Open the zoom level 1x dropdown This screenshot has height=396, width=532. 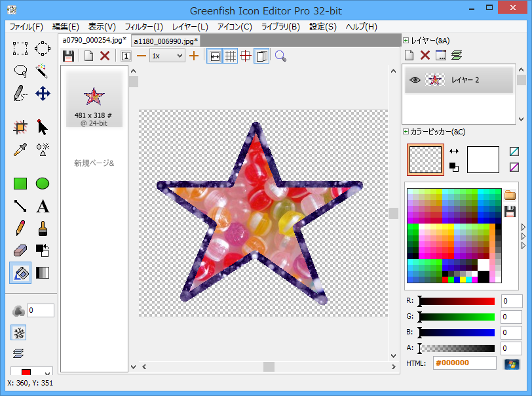(167, 56)
